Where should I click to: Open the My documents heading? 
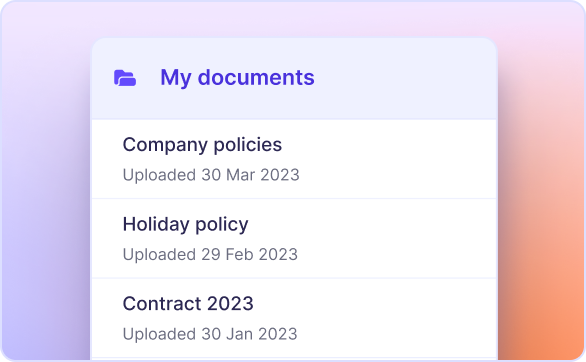point(237,78)
